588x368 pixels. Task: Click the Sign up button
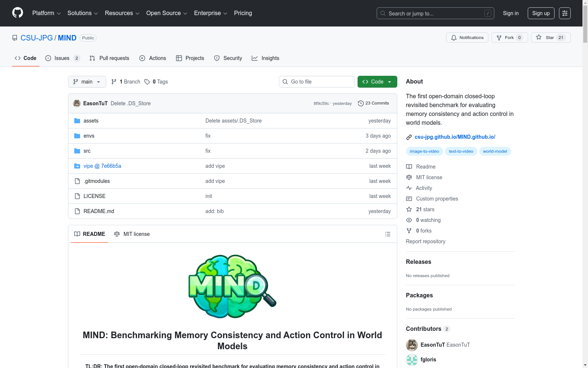pos(541,13)
